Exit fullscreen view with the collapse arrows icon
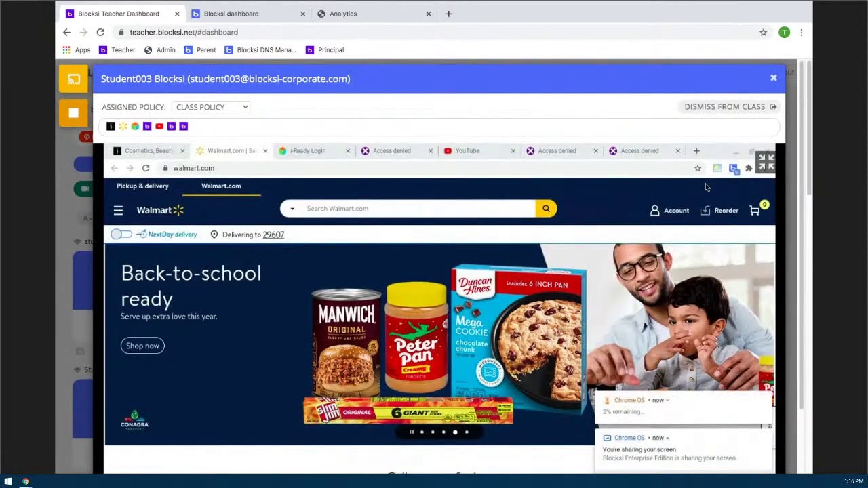This screenshot has width=868, height=488. tap(766, 162)
